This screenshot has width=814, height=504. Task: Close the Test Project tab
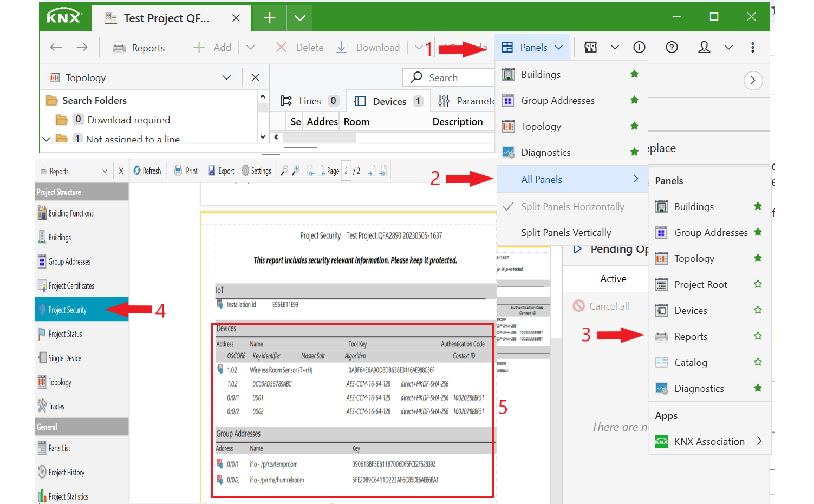[236, 18]
